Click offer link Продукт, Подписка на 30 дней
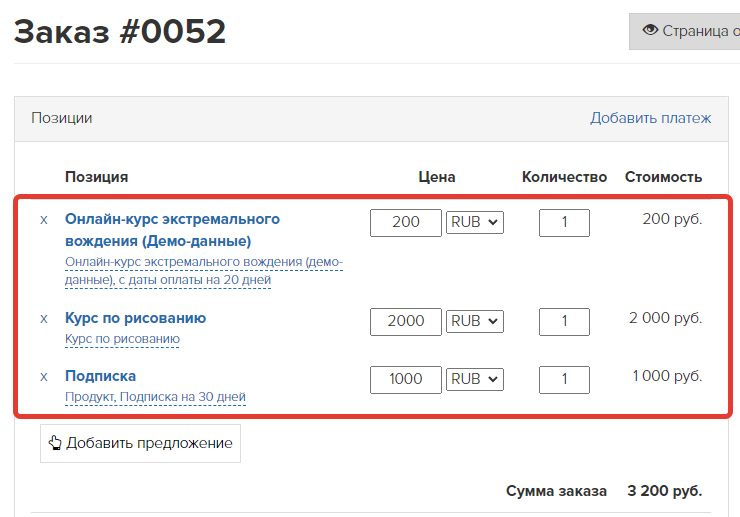Viewport: 740px width, 517px height. pyautogui.click(x=155, y=397)
